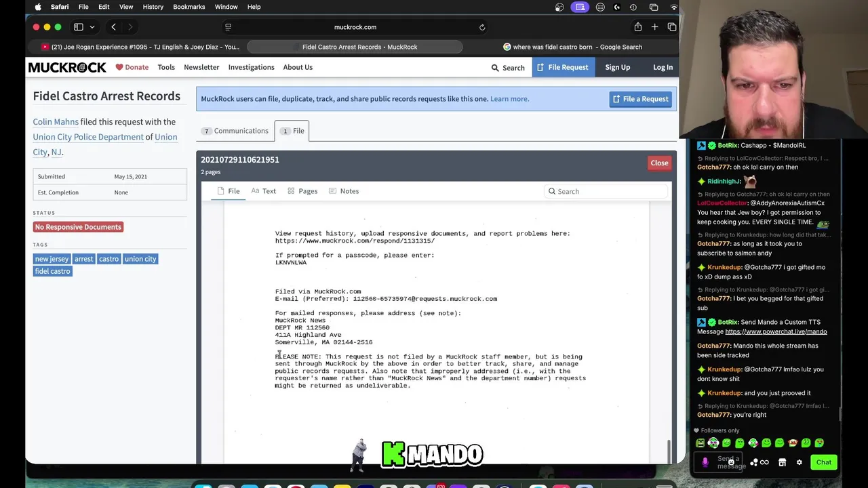Screen dimensions: 868x488
Task: Click the Log In link
Action: click(x=663, y=67)
